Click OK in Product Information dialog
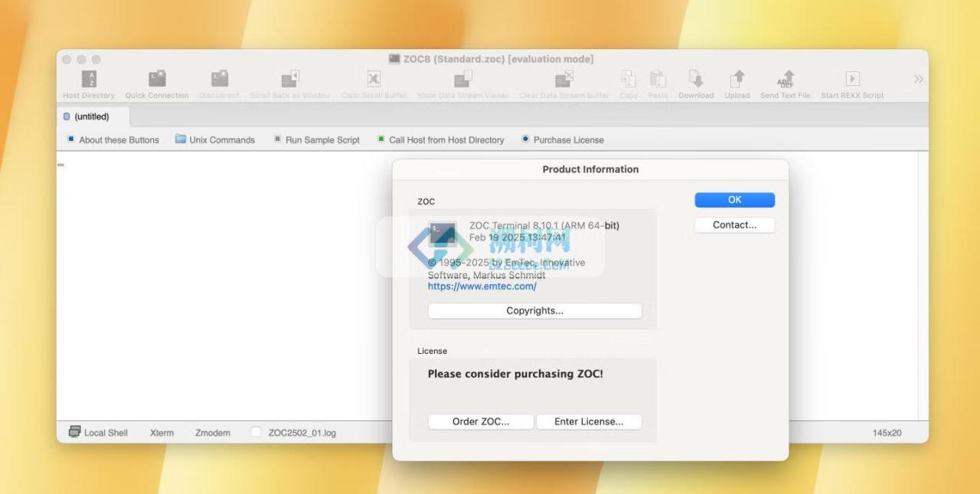Screen dimensions: 980x494 pyautogui.click(x=735, y=200)
